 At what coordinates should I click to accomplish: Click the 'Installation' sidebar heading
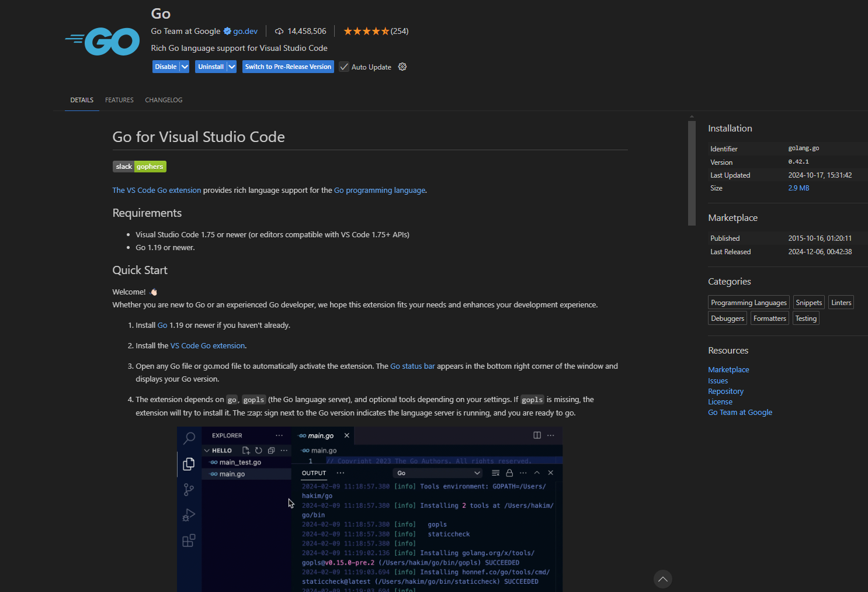point(730,129)
